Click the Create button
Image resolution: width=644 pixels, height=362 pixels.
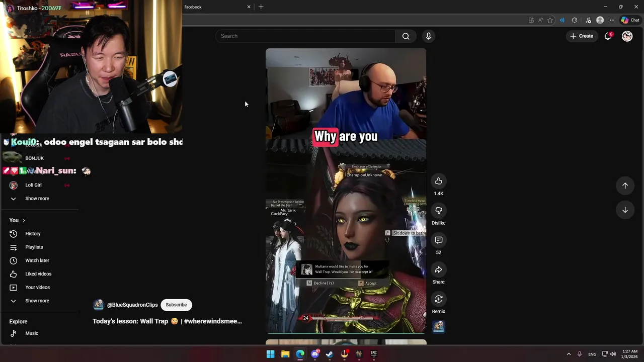[x=582, y=36]
